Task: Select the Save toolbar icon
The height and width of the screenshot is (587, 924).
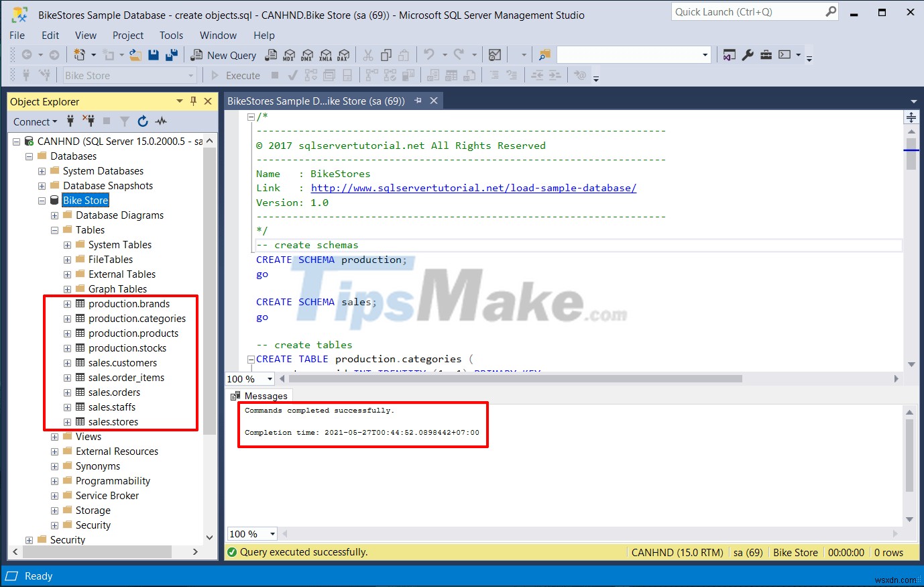Action: tap(154, 55)
